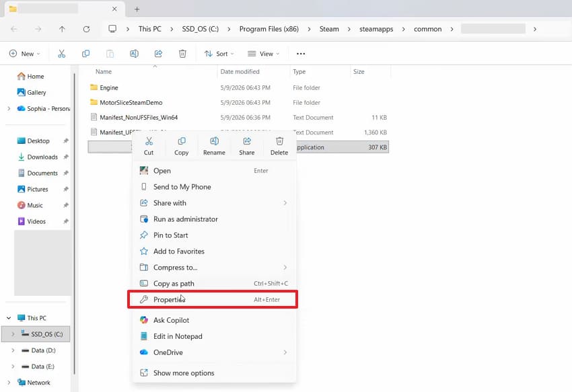572x392 pixels.
Task: Click Program Files (x86) breadcrumb
Action: pos(269,29)
